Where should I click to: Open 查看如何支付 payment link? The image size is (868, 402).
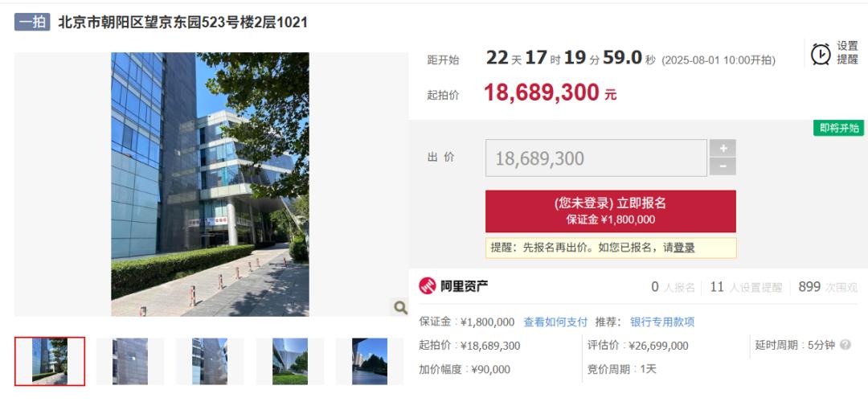pos(555,322)
